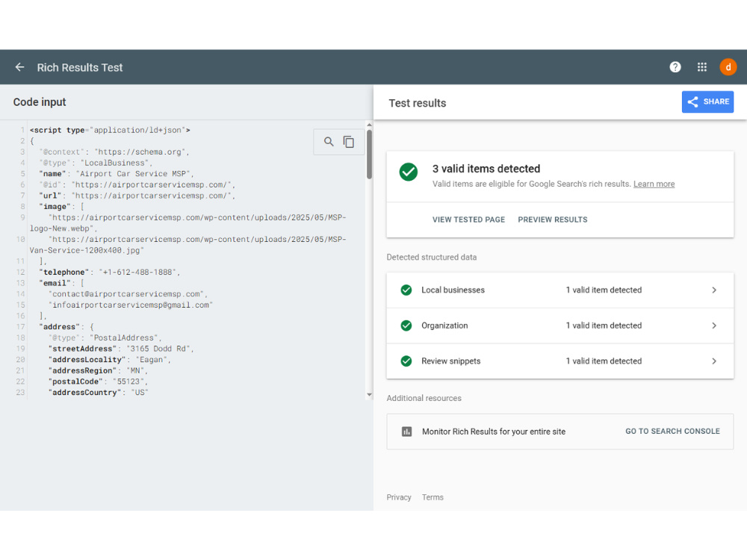Viewport: 747px width, 560px height.
Task: Expand the Review snippets row chevron
Action: [713, 361]
